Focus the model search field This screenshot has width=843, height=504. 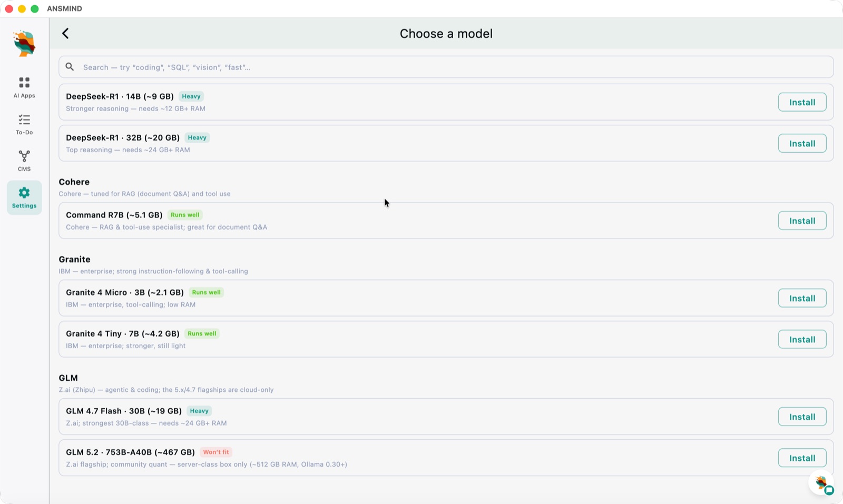point(446,67)
